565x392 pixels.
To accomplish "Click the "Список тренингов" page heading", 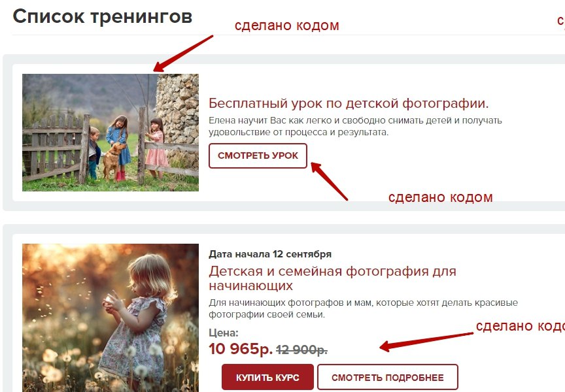I will point(102,16).
